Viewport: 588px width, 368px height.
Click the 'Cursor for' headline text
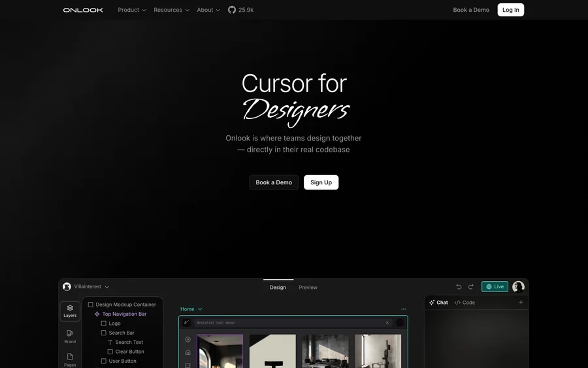click(294, 83)
